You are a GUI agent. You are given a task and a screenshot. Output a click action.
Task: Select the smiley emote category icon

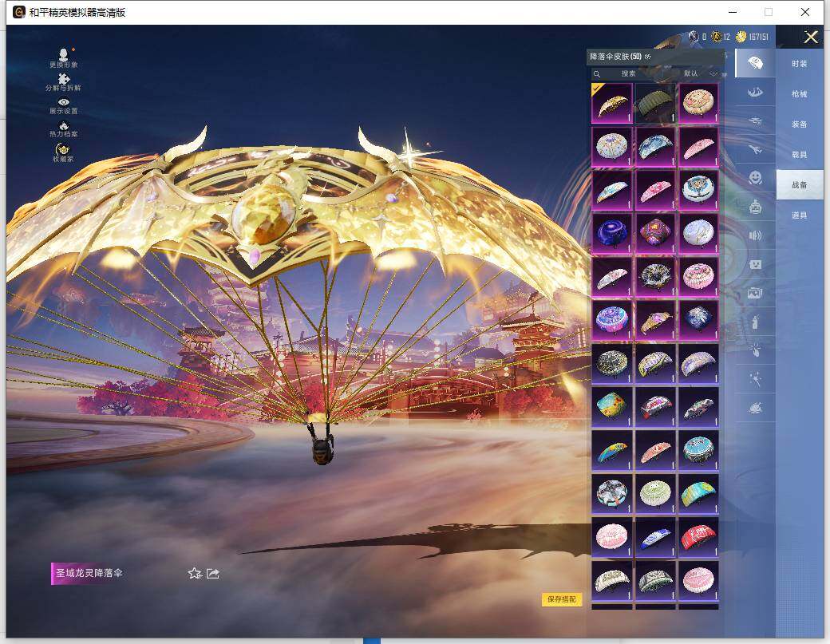coord(755,177)
